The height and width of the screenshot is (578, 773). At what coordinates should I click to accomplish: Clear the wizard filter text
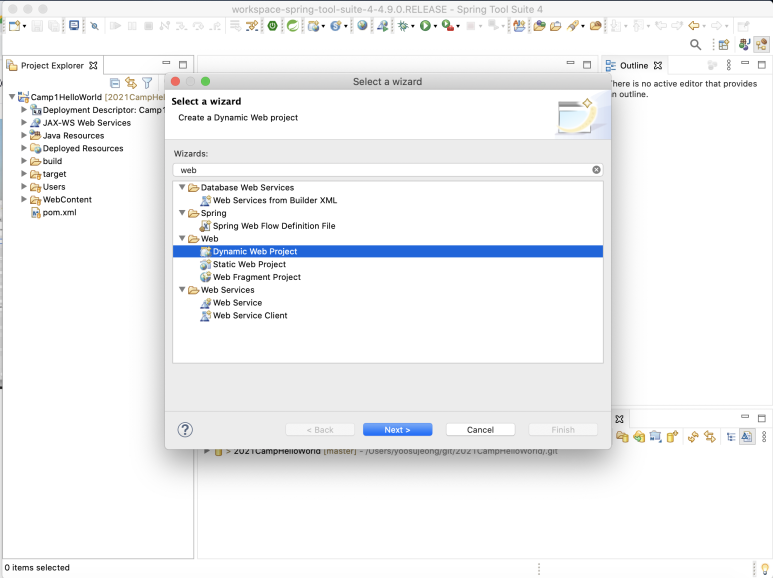(596, 170)
